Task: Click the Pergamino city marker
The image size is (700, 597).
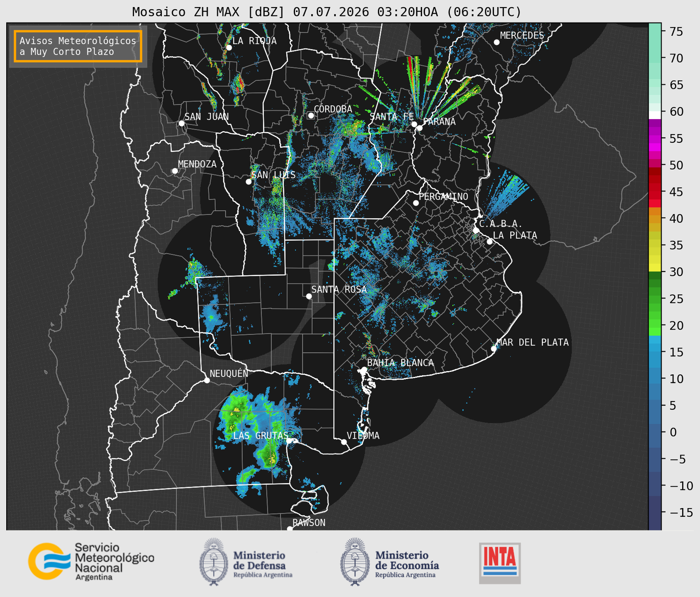Action: coord(416,203)
